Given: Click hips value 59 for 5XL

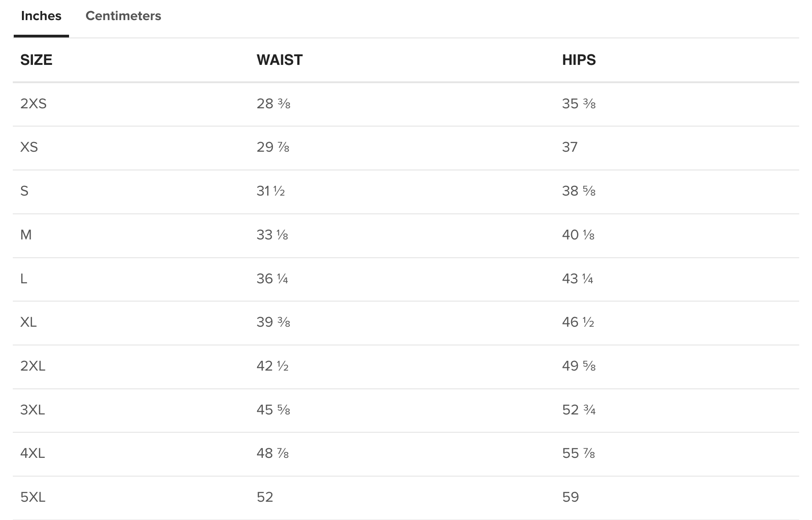Looking at the screenshot, I should point(570,497).
